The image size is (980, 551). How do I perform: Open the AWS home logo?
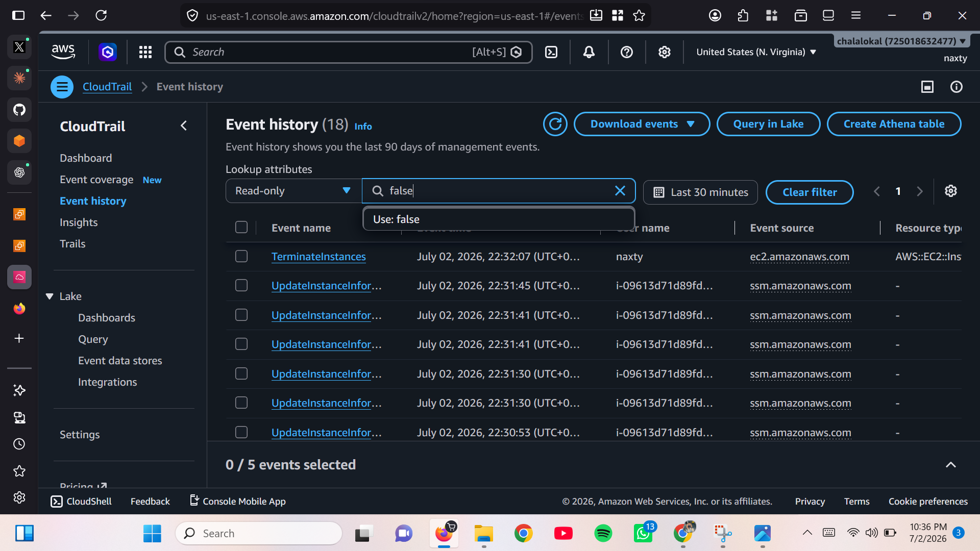point(63,52)
